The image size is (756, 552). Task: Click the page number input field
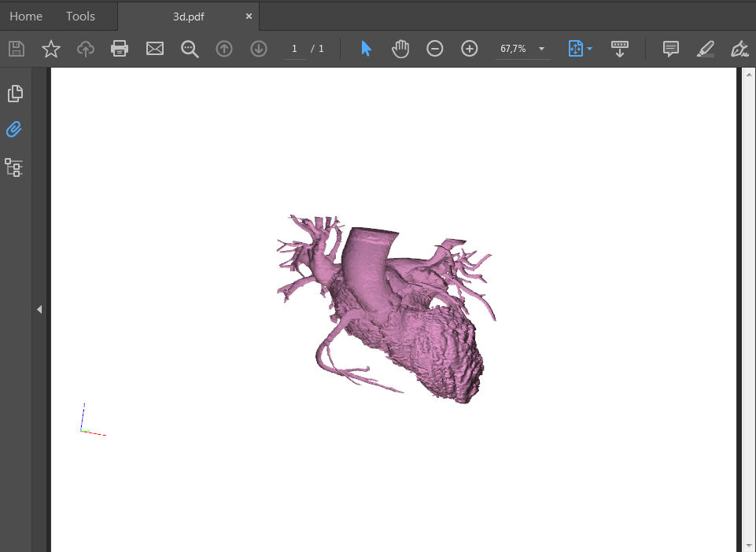coord(294,48)
